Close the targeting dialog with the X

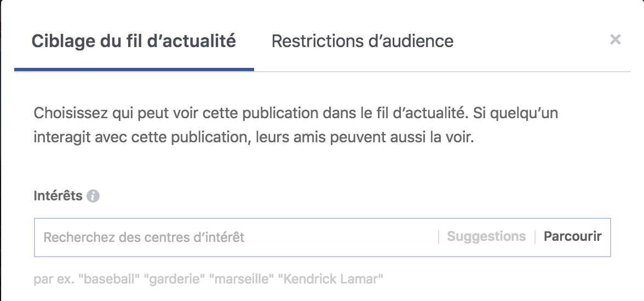tap(616, 39)
